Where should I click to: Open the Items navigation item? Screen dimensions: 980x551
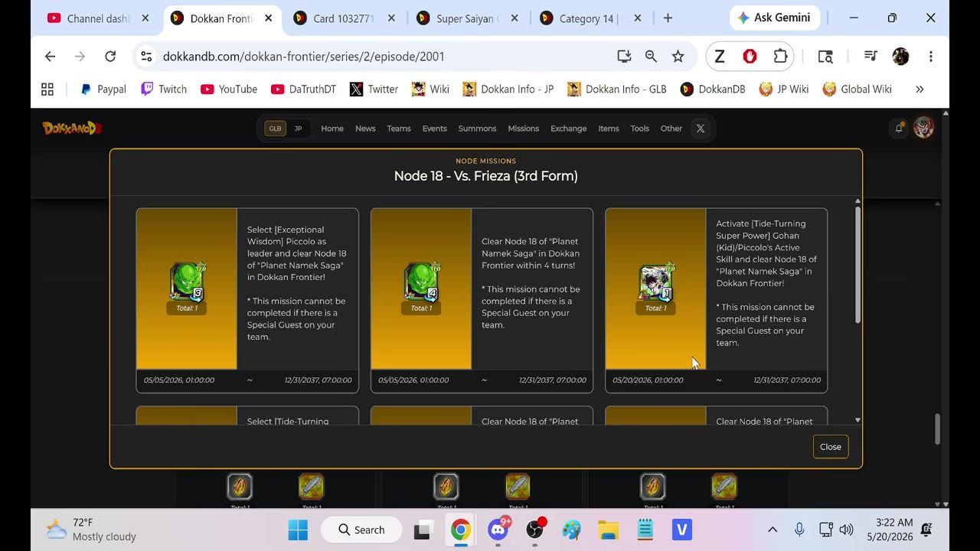(x=609, y=129)
